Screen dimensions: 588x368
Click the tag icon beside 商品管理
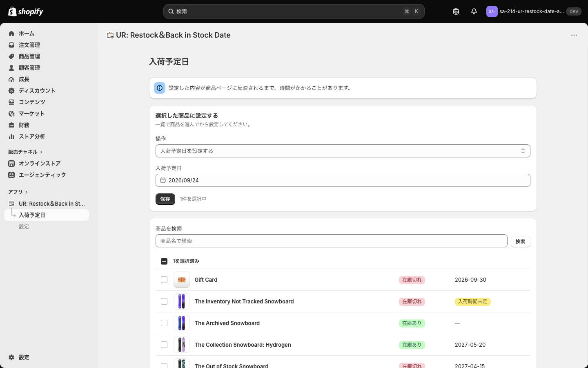tap(11, 56)
